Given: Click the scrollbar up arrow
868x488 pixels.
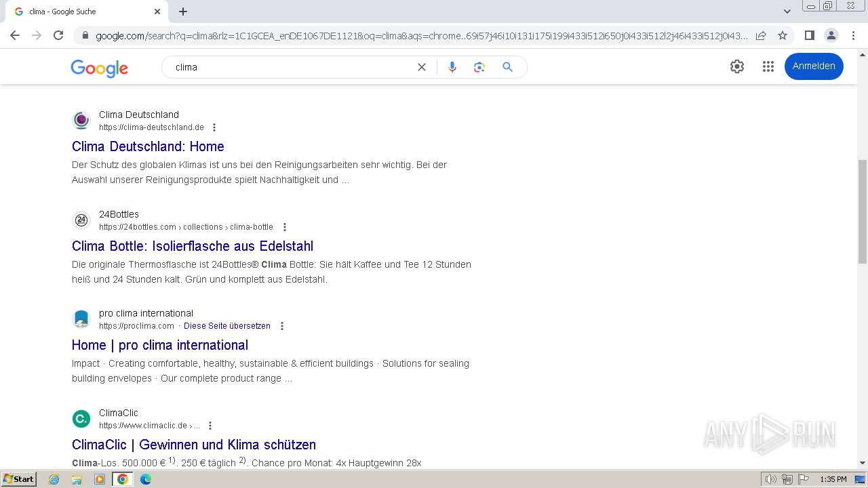Looking at the screenshot, I should point(863,55).
